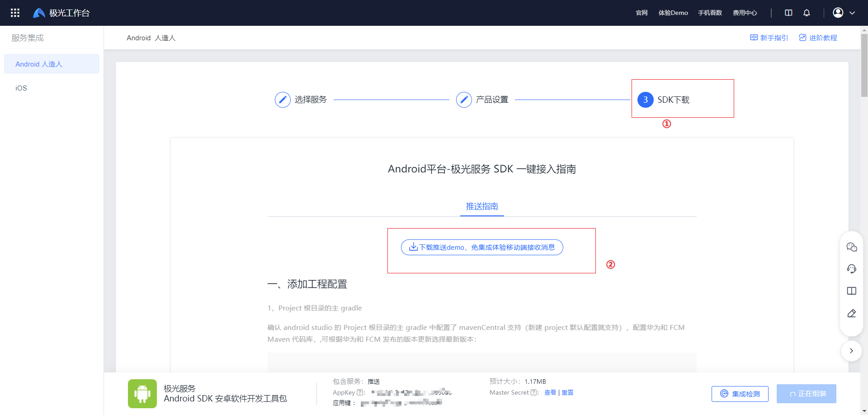
Task: Open 体验Demo in the top bar
Action: 673,13
